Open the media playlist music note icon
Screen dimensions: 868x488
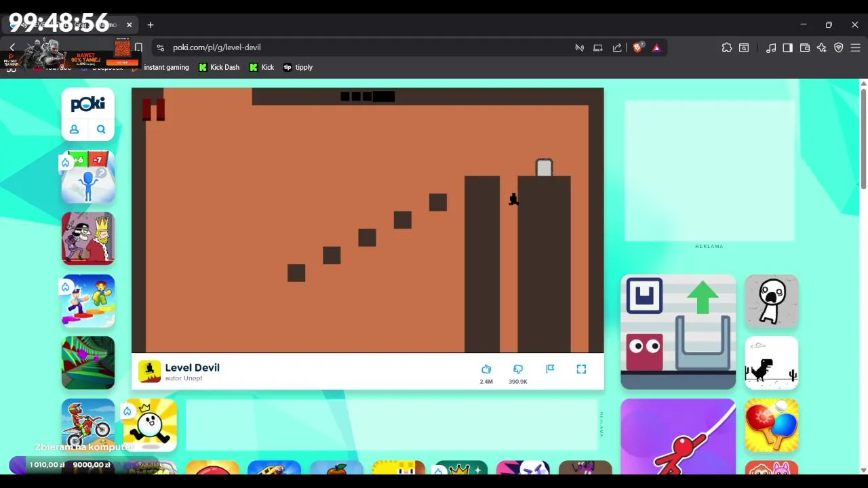tap(771, 47)
